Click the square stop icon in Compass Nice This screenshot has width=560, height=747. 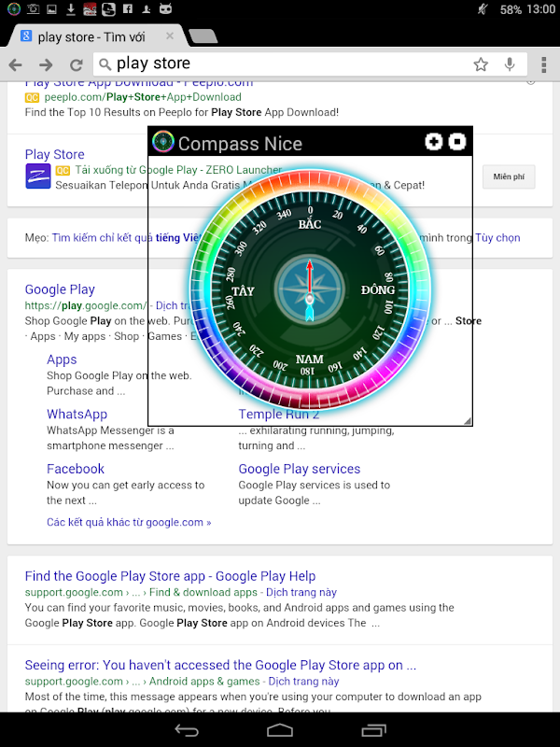tap(457, 142)
